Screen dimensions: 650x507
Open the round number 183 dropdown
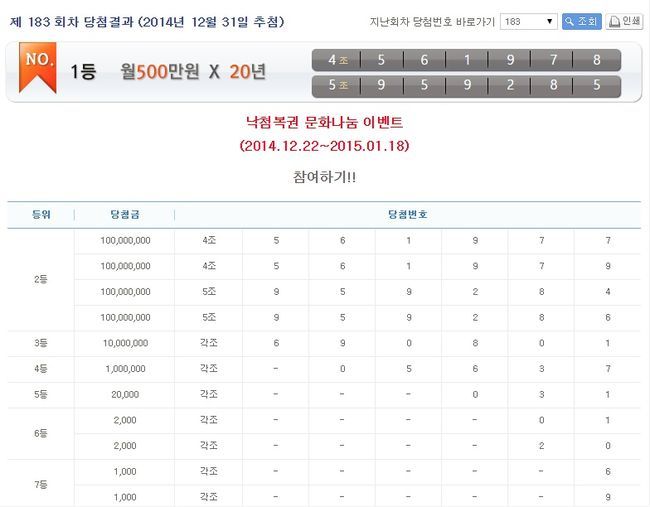tap(529, 21)
